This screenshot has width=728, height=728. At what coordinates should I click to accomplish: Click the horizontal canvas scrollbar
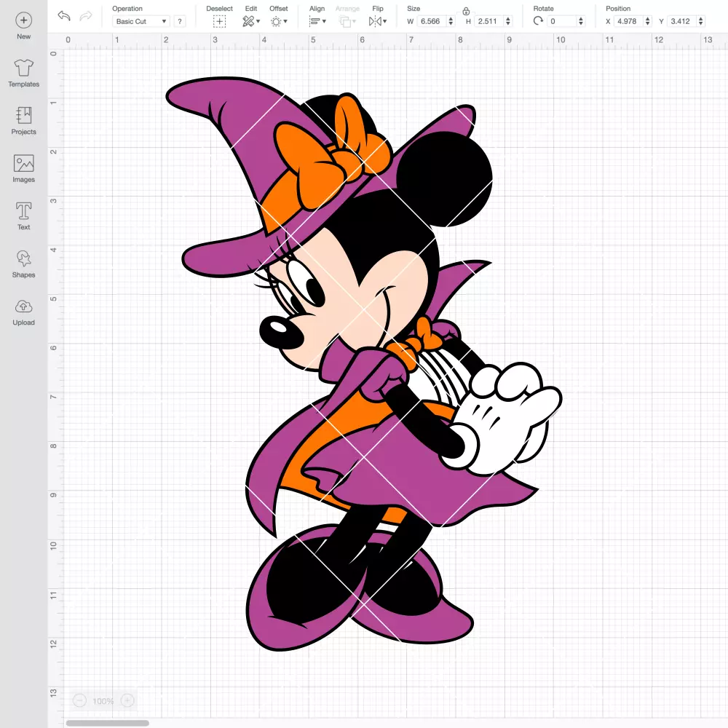[x=107, y=723]
